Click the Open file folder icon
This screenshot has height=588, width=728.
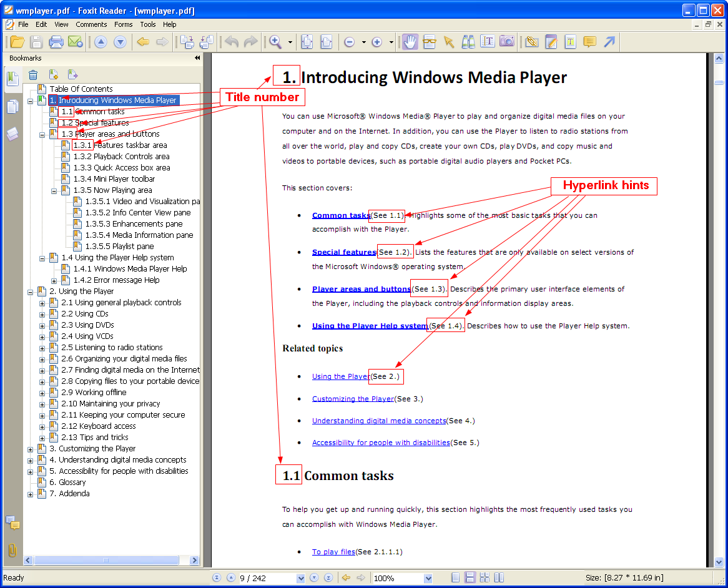[x=17, y=42]
